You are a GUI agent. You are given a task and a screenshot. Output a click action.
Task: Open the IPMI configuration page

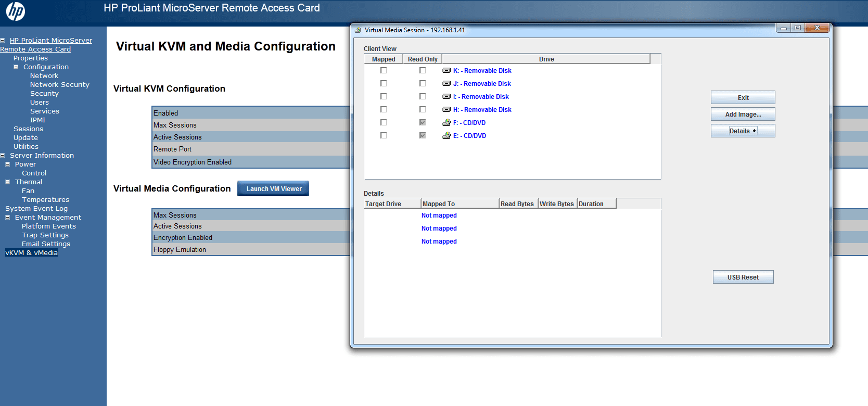[37, 120]
